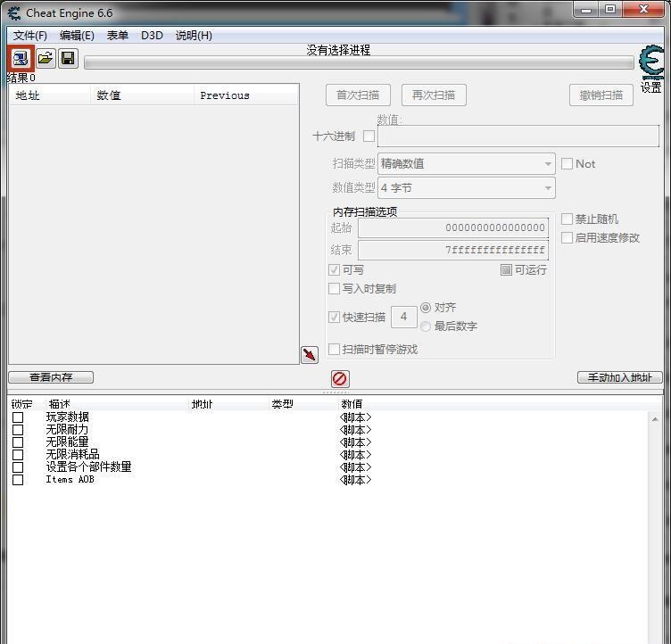This screenshot has width=671, height=644.
Task: Enable 禁止随机 checkbox
Action: pyautogui.click(x=567, y=219)
